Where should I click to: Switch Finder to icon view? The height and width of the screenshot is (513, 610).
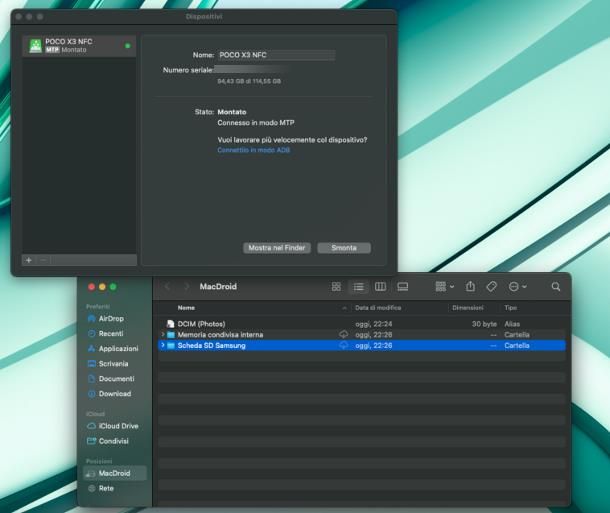pos(336,287)
